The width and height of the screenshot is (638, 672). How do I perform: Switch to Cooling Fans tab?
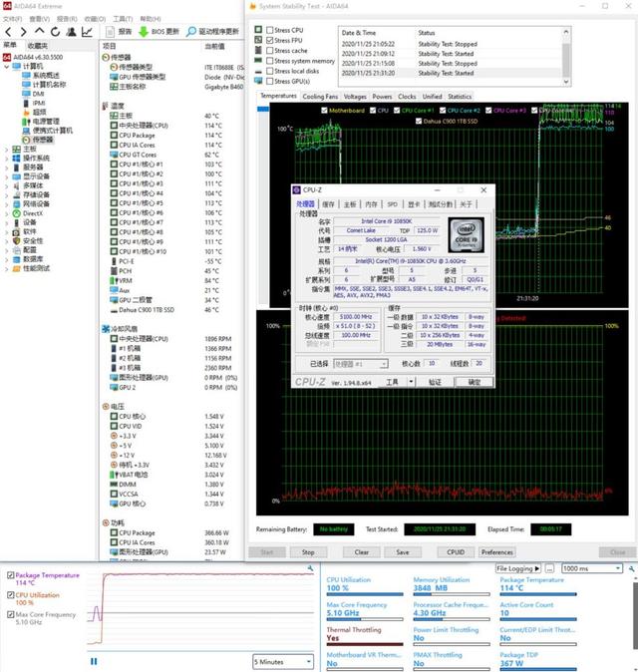point(320,97)
